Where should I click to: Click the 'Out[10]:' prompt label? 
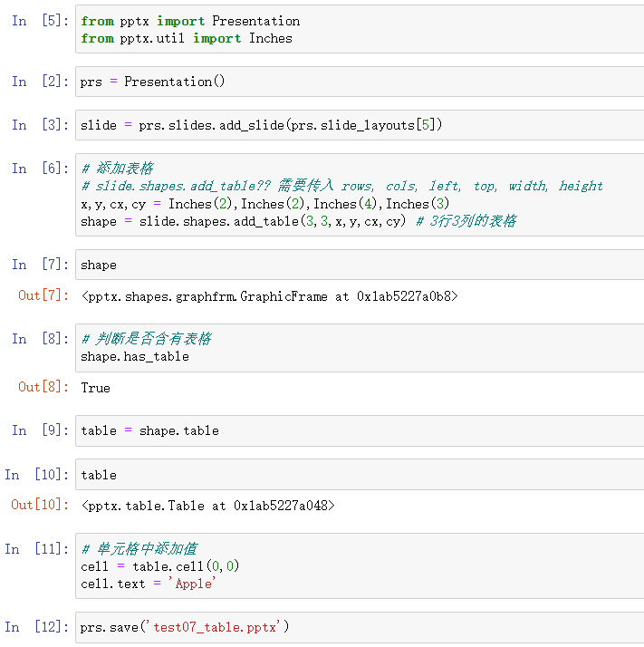(40, 505)
